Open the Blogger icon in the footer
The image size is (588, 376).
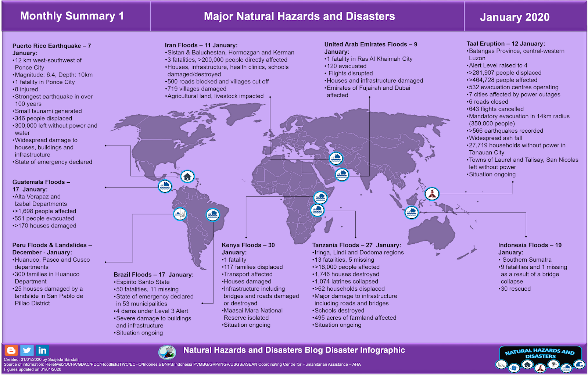11,350
